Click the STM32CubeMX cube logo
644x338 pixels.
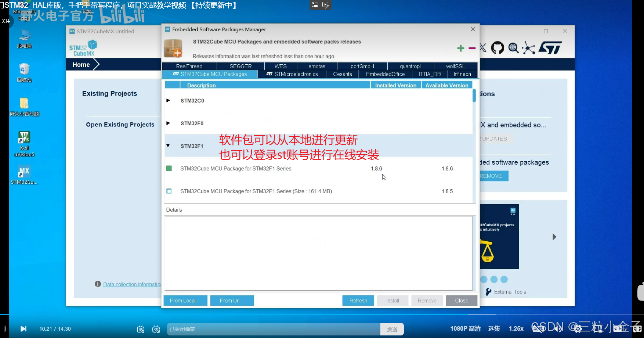(x=84, y=48)
